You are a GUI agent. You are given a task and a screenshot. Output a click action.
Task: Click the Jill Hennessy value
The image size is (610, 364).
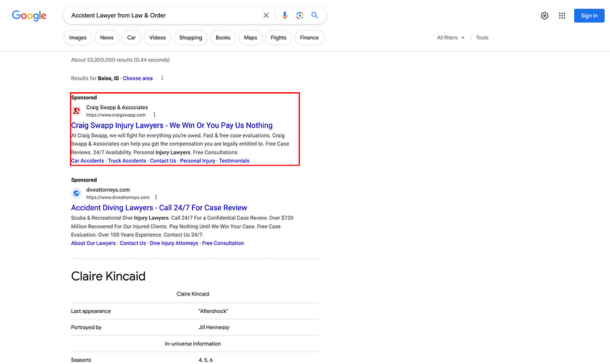(214, 328)
